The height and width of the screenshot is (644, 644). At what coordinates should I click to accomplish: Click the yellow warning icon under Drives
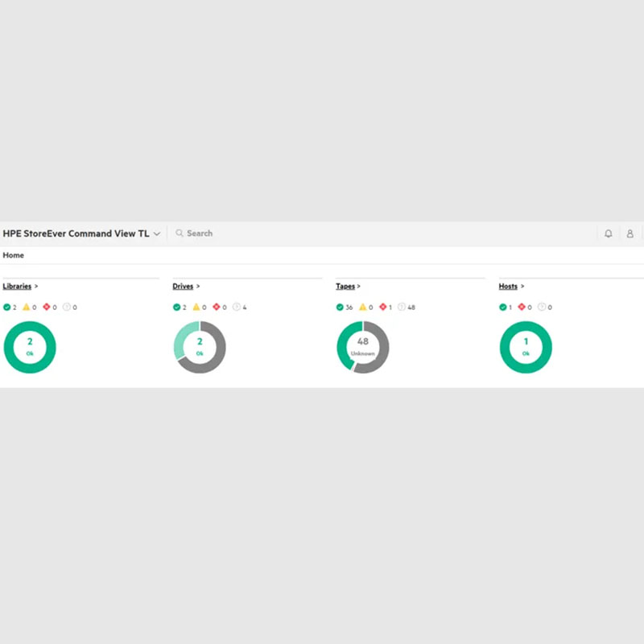tap(196, 308)
